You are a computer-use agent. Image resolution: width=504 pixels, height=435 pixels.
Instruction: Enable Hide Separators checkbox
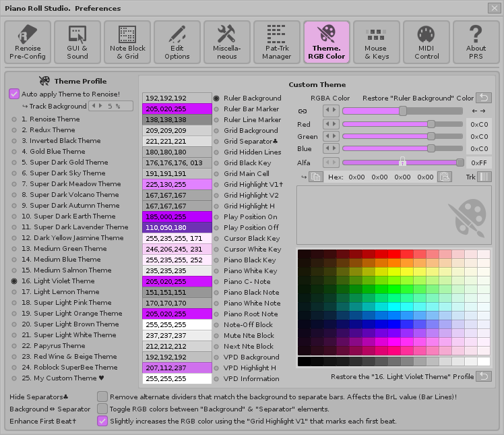[102, 397]
